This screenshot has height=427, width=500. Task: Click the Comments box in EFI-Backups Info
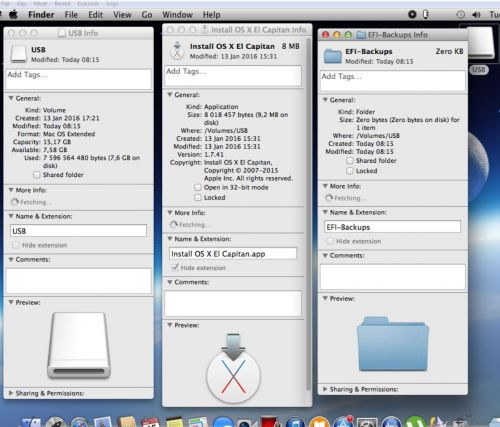point(393,277)
